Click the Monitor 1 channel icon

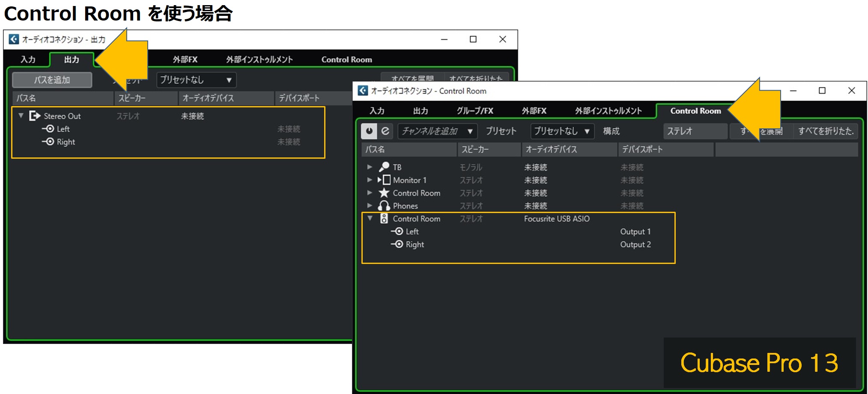click(384, 180)
